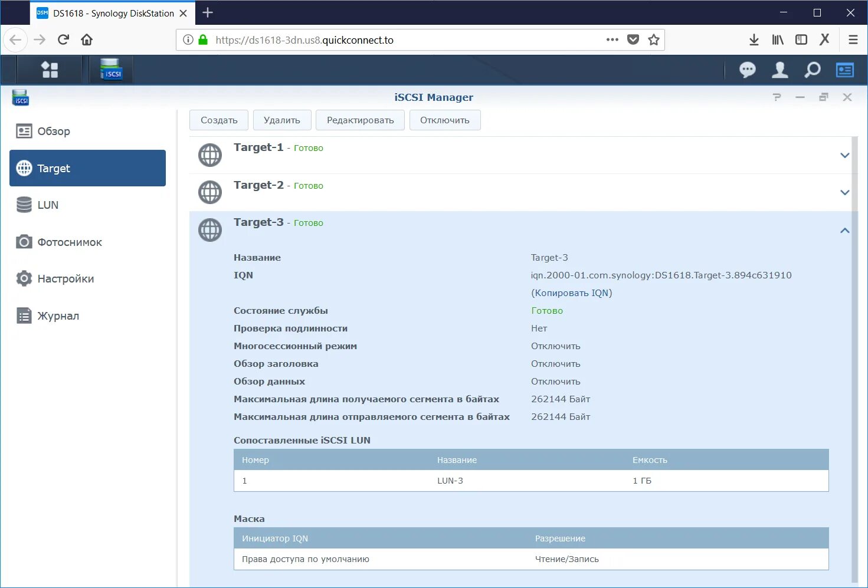
Task: Open the Настройки section
Action: tap(87, 278)
